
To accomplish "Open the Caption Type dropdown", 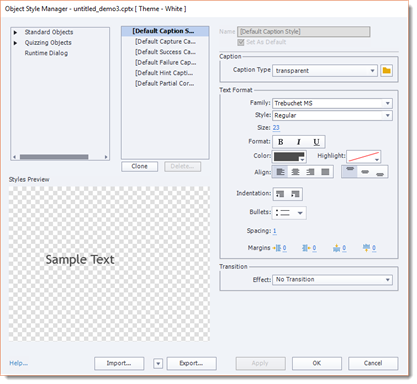I will (325, 71).
